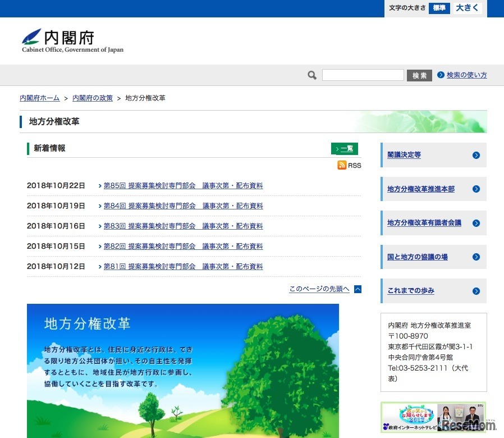504x438 pixels.
Task: Click the Cabinet Office logo
Action: coord(72,40)
